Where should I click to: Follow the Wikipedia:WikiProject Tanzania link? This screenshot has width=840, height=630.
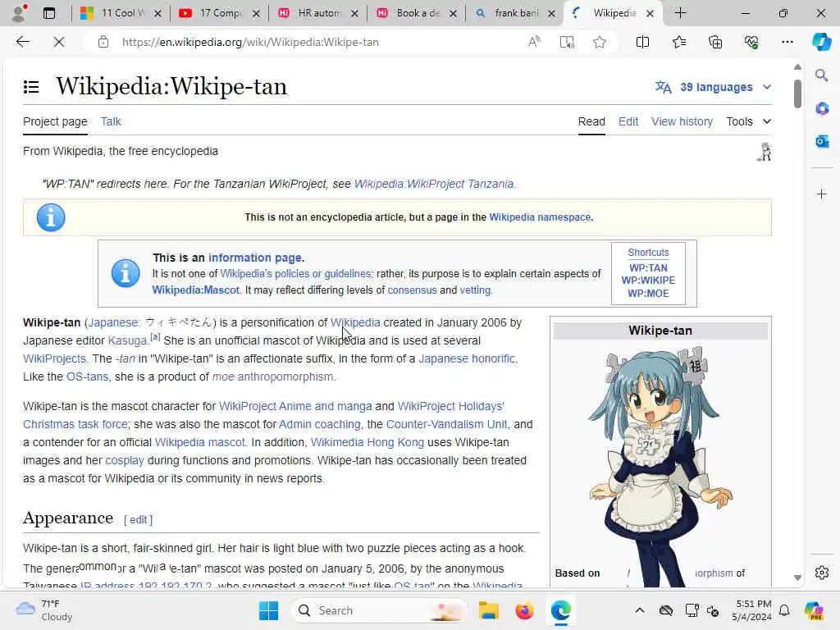[434, 184]
